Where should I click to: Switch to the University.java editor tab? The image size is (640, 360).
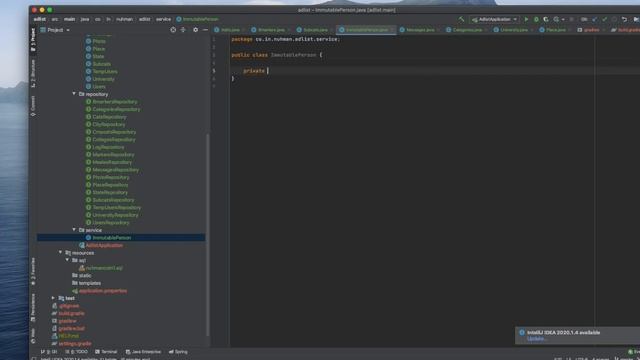coord(513,30)
